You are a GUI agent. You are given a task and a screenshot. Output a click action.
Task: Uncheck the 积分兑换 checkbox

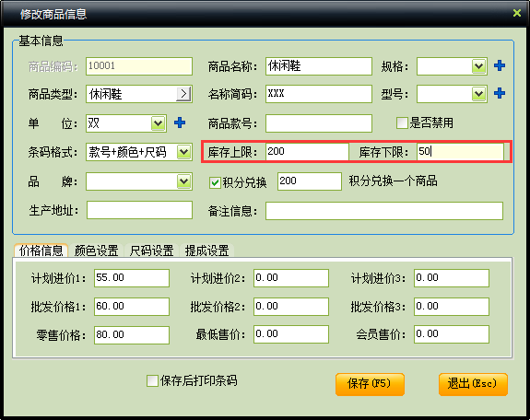pyautogui.click(x=215, y=182)
